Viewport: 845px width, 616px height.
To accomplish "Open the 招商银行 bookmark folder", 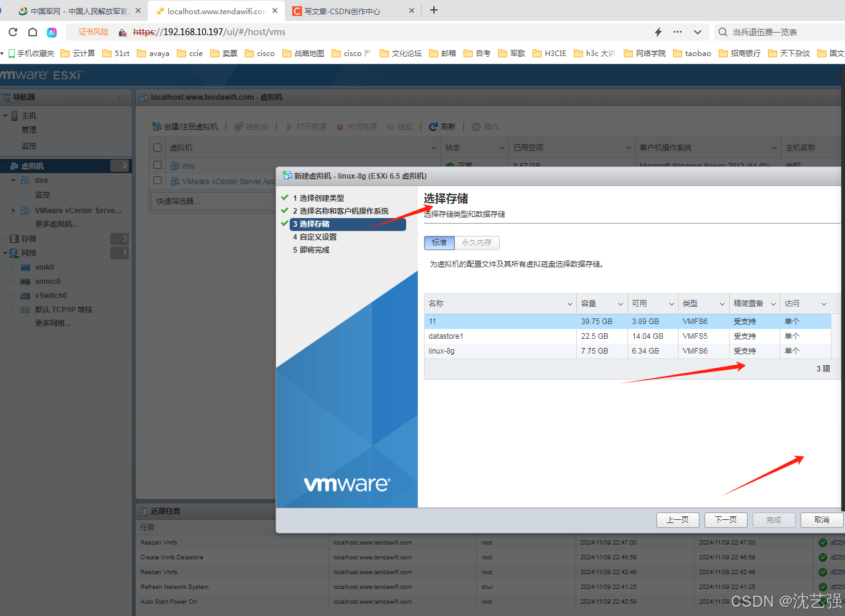I will point(740,54).
